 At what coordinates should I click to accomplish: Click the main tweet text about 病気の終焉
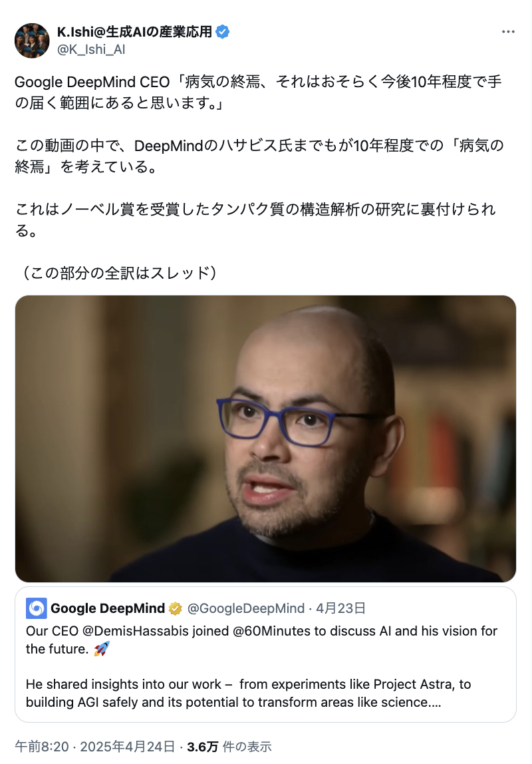258,92
